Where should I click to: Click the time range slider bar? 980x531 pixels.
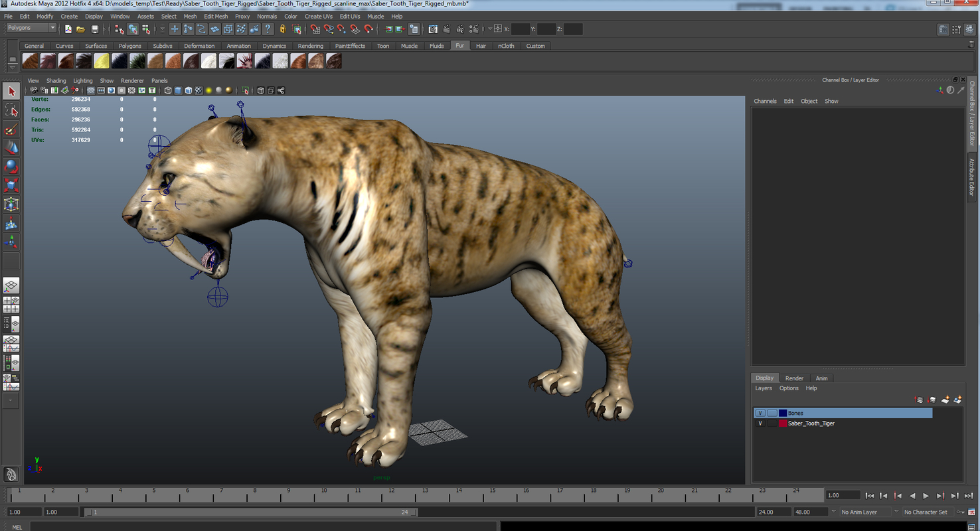point(252,512)
